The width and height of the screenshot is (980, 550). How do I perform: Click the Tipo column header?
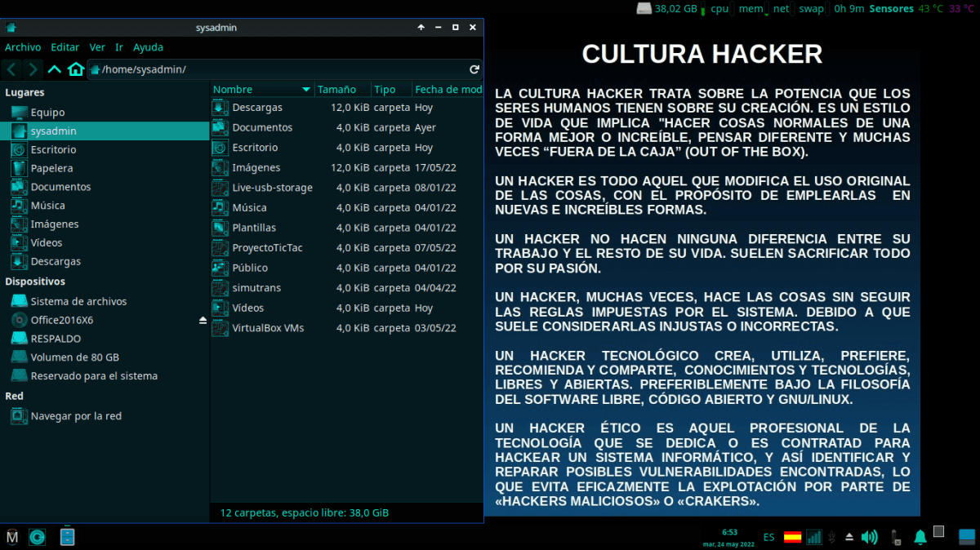(x=385, y=90)
